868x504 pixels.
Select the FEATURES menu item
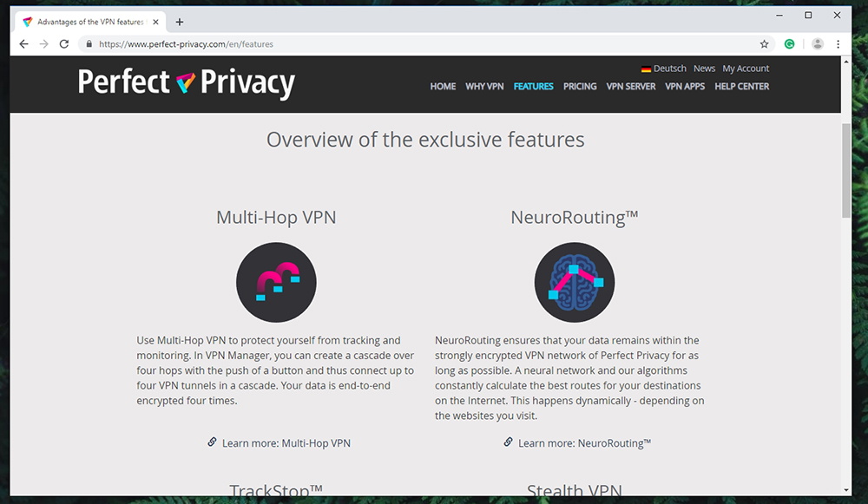(x=533, y=86)
